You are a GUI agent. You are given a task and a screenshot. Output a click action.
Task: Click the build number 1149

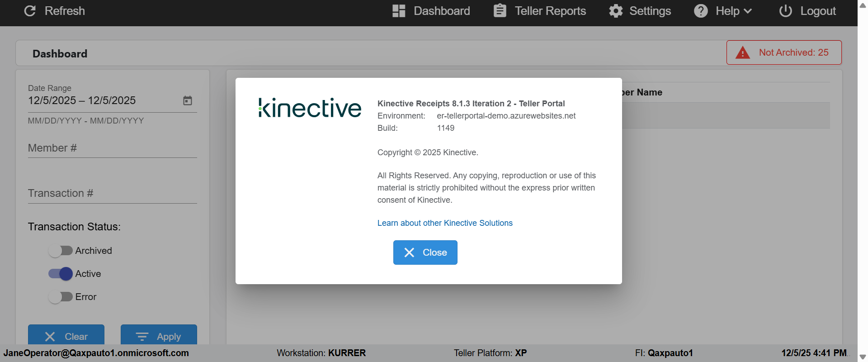[x=446, y=128]
